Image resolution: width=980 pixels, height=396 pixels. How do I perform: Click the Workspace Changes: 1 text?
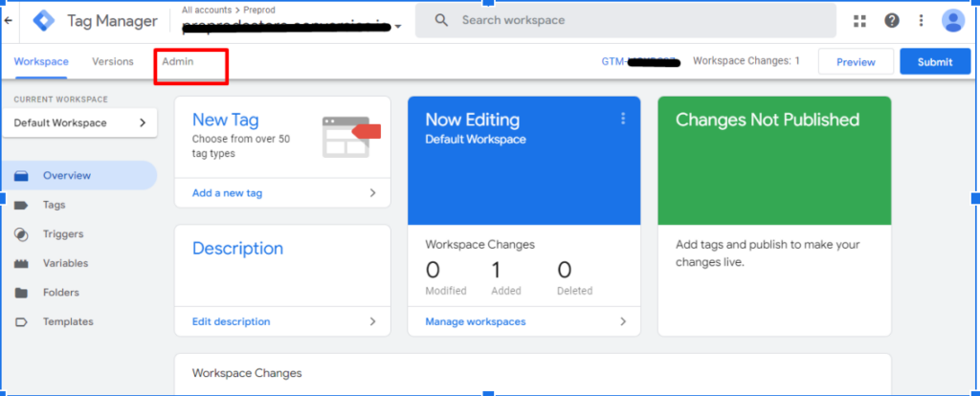click(746, 61)
